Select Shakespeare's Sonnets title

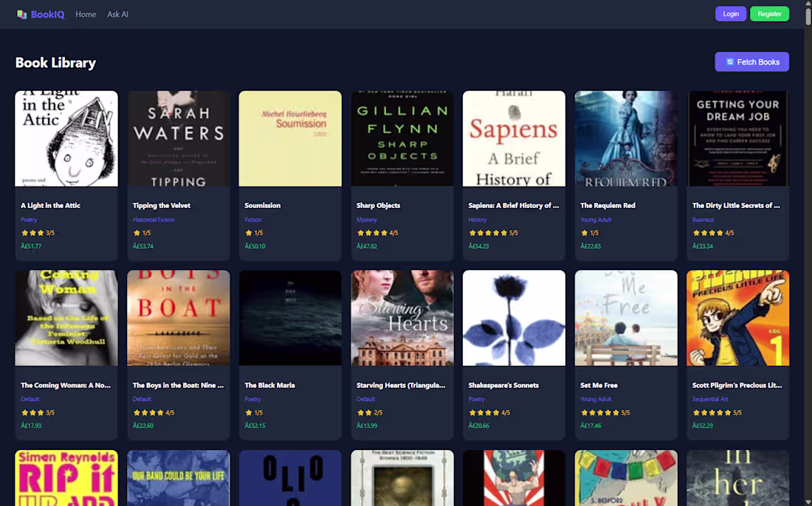pyautogui.click(x=504, y=386)
